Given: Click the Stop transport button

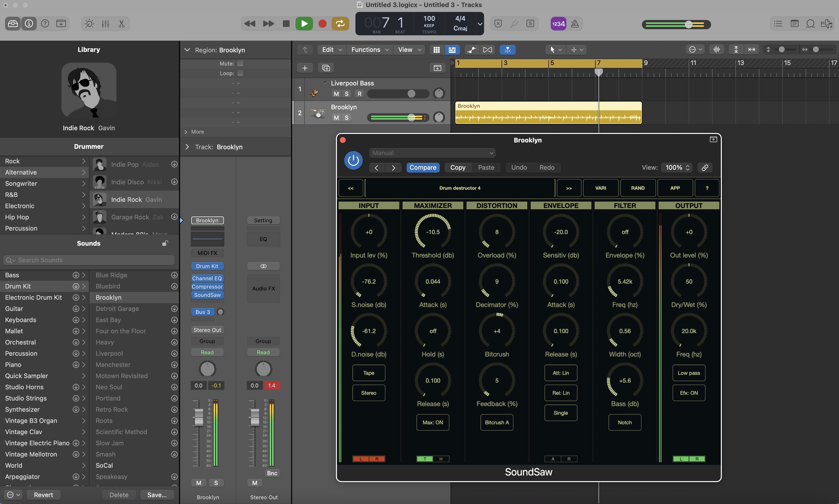Looking at the screenshot, I should tap(286, 23).
